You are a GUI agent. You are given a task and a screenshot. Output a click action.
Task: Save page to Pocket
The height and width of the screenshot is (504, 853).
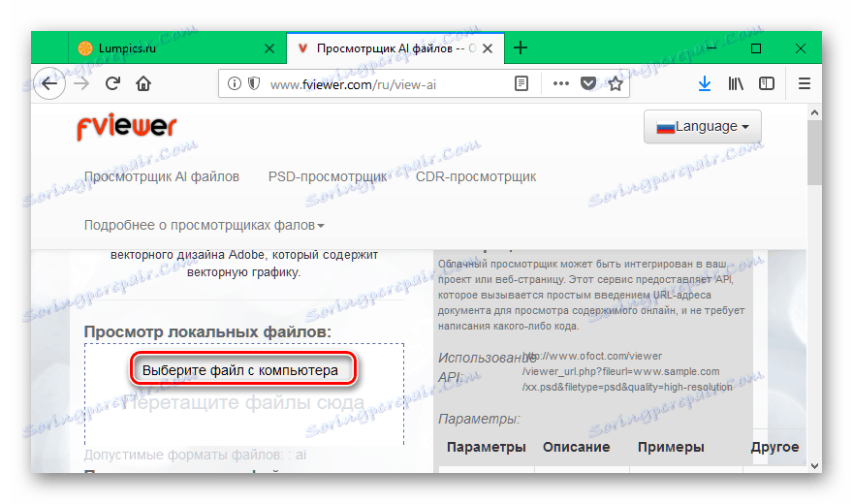point(588,83)
